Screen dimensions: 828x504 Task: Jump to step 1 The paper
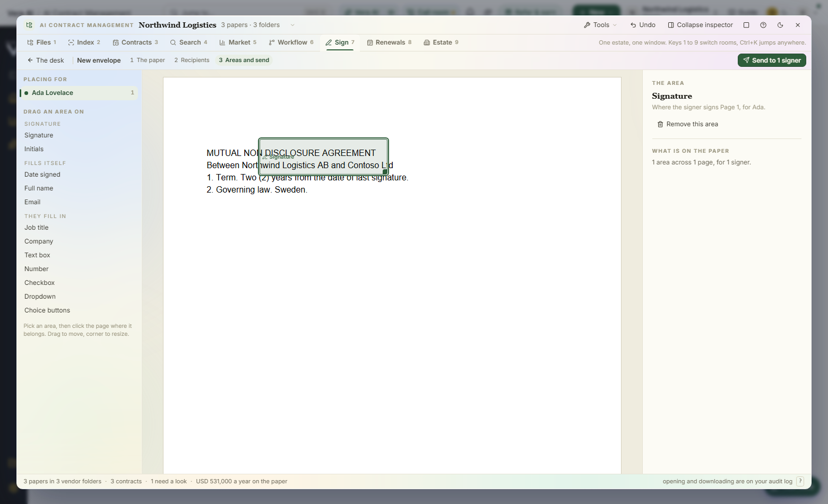point(148,60)
